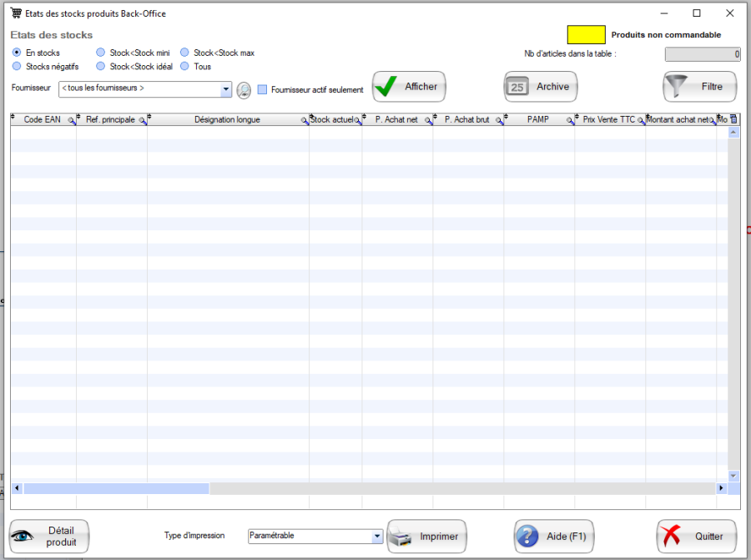
Task: Select the Stocks négatifs radio button
Action: pyautogui.click(x=16, y=66)
